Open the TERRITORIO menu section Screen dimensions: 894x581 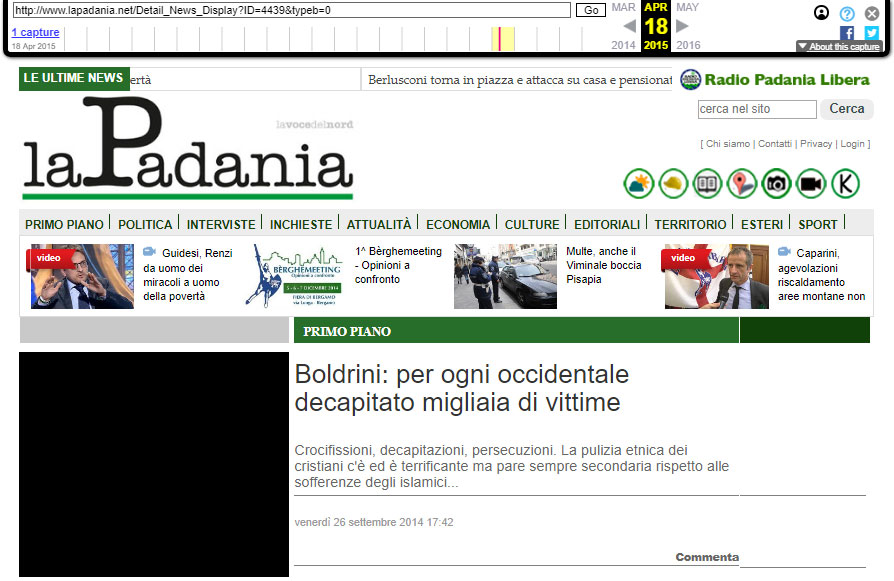690,225
